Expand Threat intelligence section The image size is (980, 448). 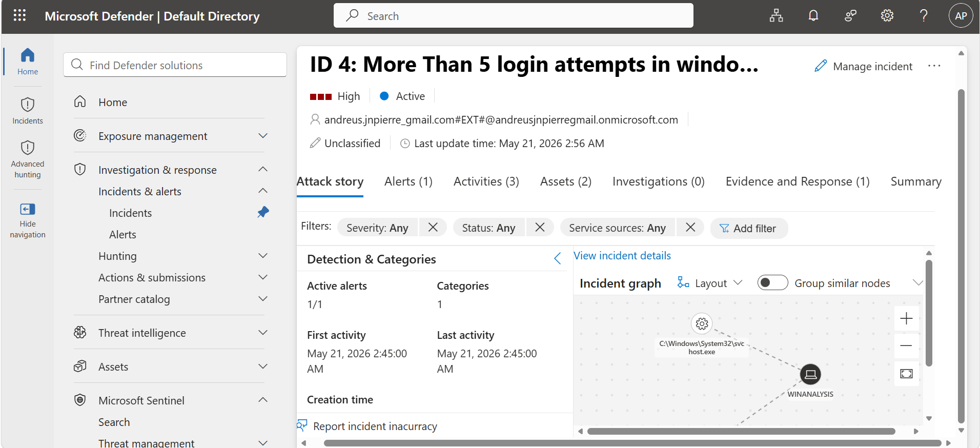click(263, 332)
